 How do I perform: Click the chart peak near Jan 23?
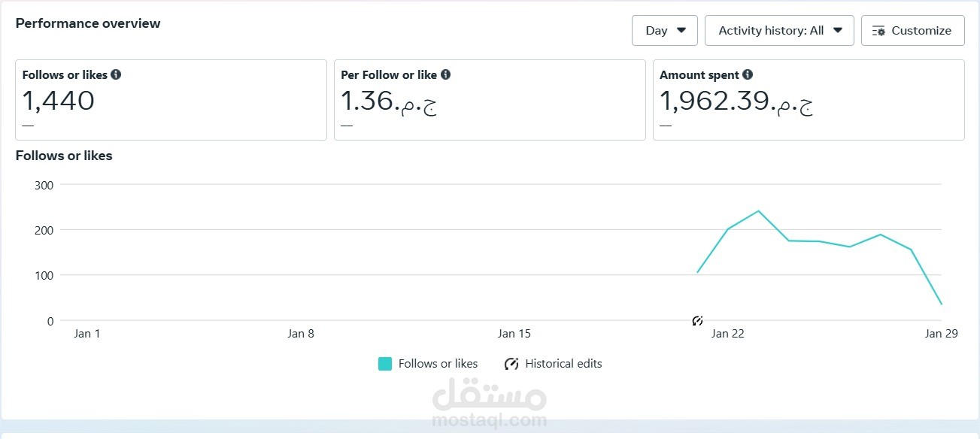758,210
